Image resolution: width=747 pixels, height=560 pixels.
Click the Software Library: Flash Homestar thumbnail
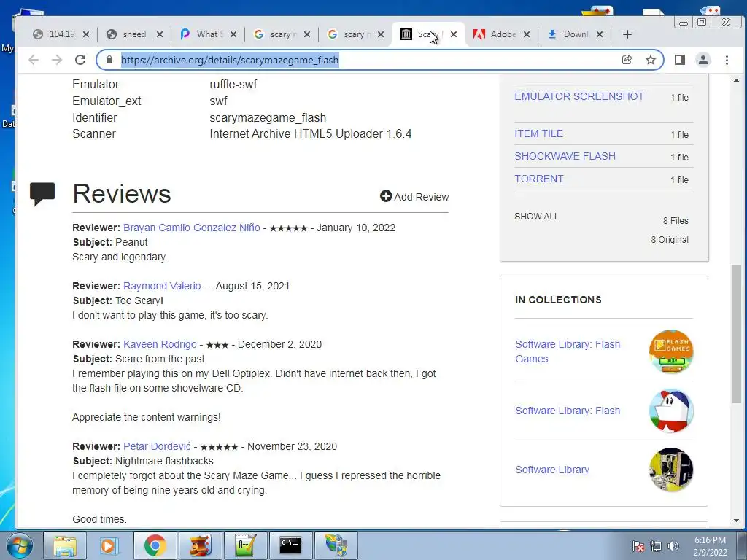point(671,411)
